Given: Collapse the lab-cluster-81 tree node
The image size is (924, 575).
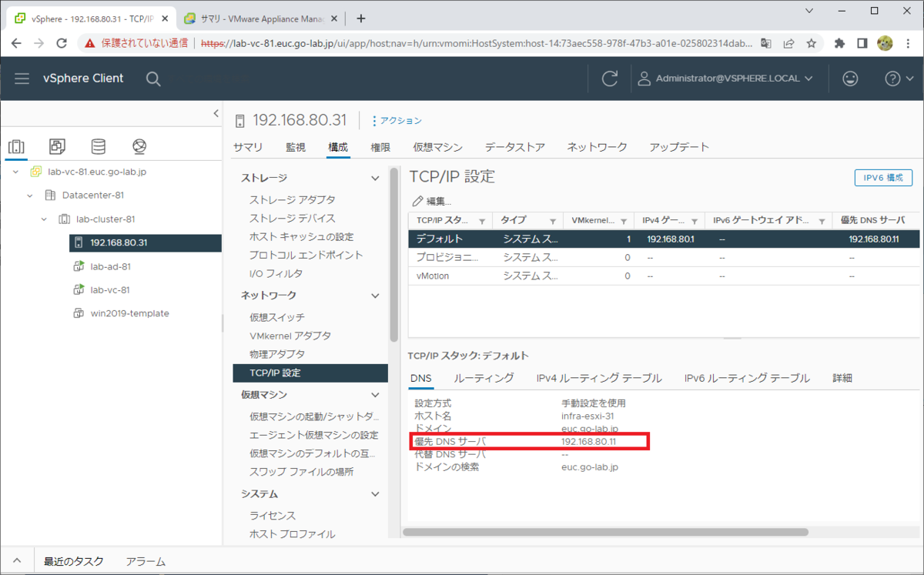Looking at the screenshot, I should 44,219.
